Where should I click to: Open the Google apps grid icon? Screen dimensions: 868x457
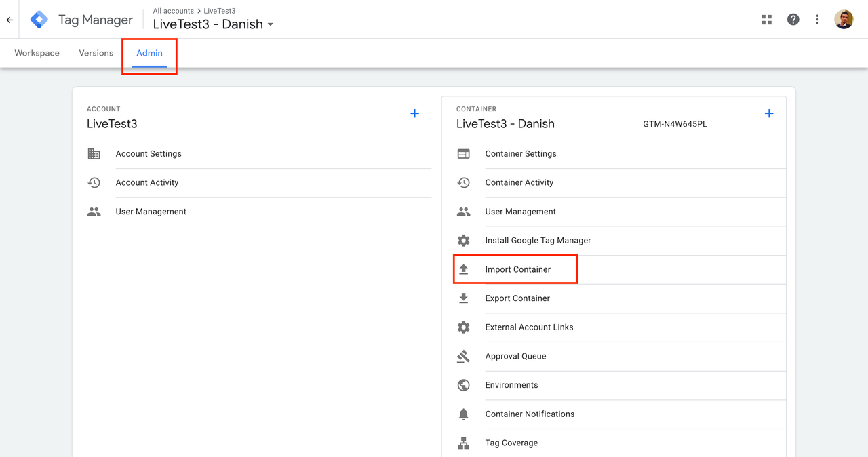pyautogui.click(x=767, y=20)
